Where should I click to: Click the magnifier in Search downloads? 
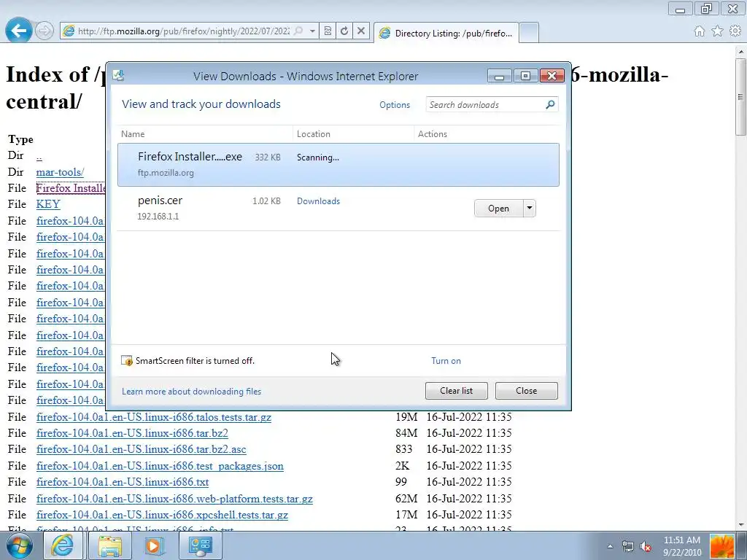tap(550, 104)
